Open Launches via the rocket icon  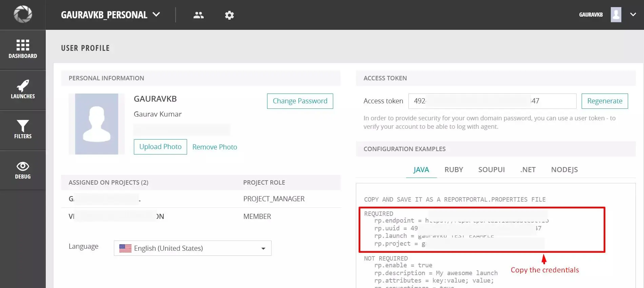[x=23, y=89]
